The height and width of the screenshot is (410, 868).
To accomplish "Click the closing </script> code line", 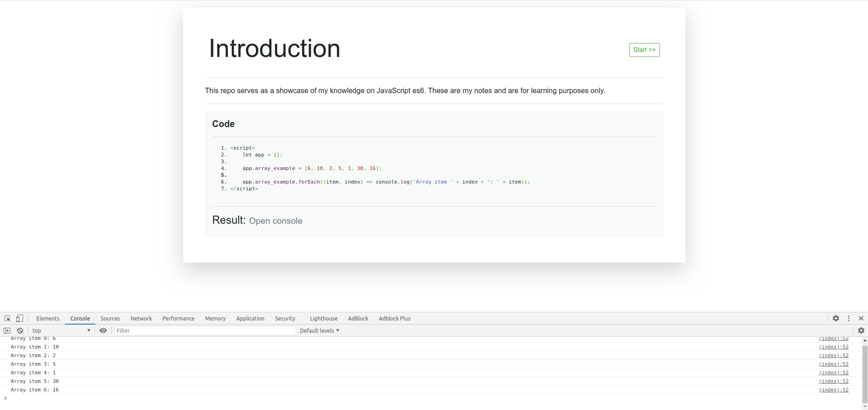I will [244, 189].
